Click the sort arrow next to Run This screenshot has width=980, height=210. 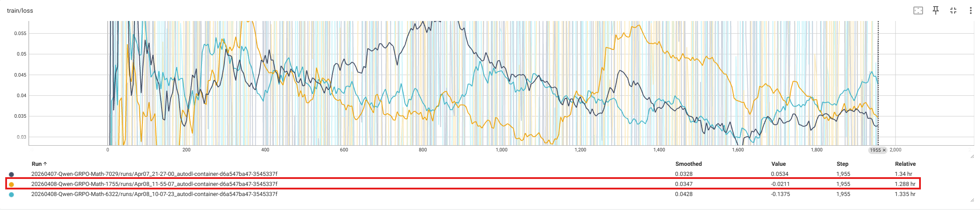pos(45,164)
